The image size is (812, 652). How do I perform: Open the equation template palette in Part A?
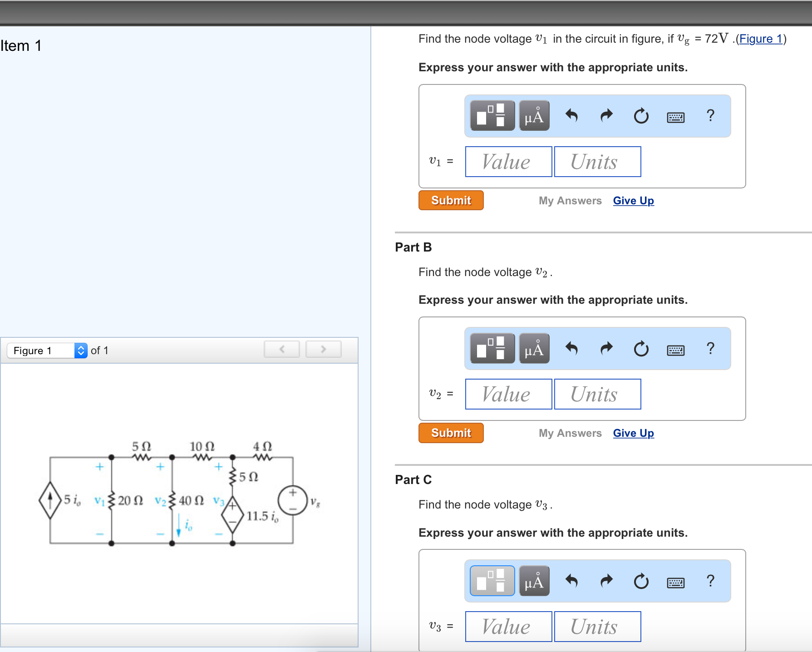click(492, 115)
